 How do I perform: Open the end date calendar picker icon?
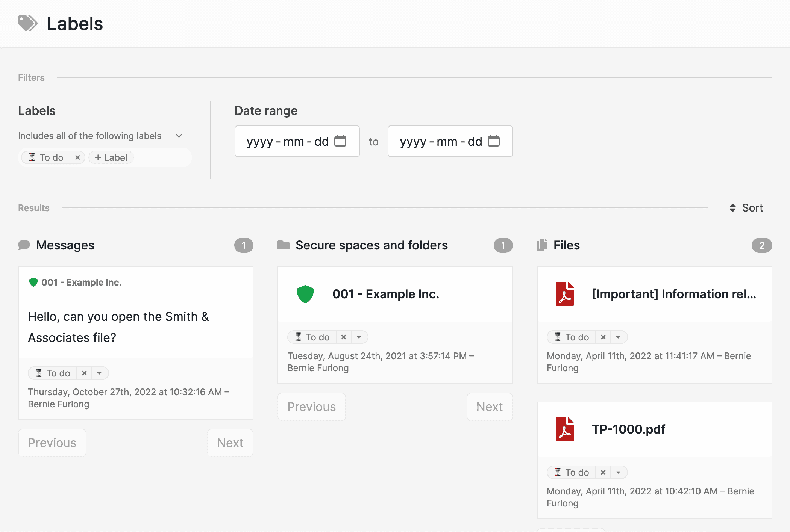point(494,141)
